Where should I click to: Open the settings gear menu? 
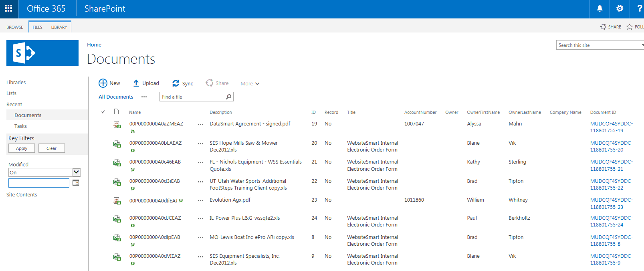pos(620,8)
